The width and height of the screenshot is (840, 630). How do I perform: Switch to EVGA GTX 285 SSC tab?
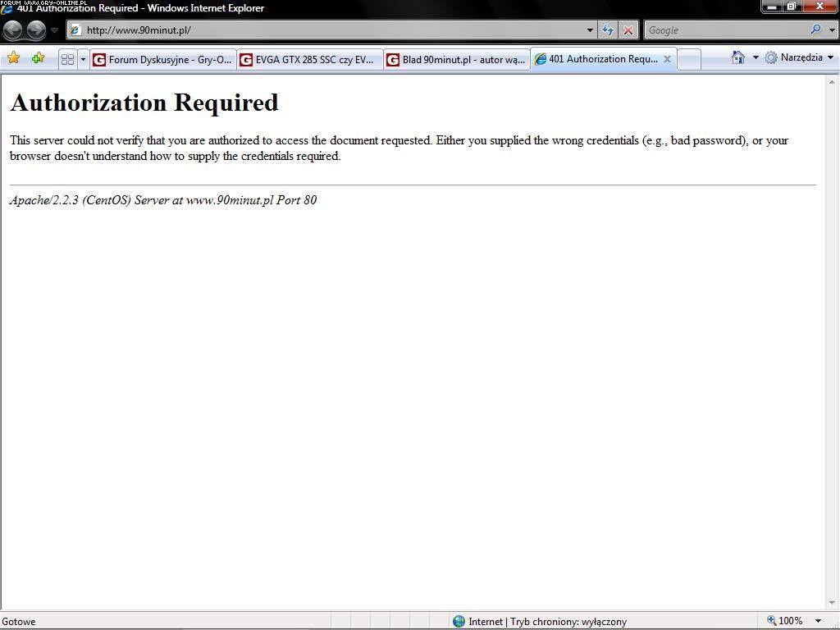[x=310, y=59]
